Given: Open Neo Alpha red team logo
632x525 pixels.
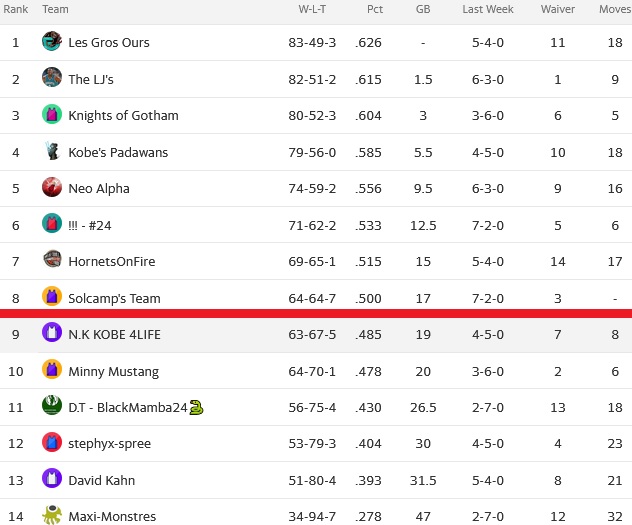Looking at the screenshot, I should tap(52, 187).
